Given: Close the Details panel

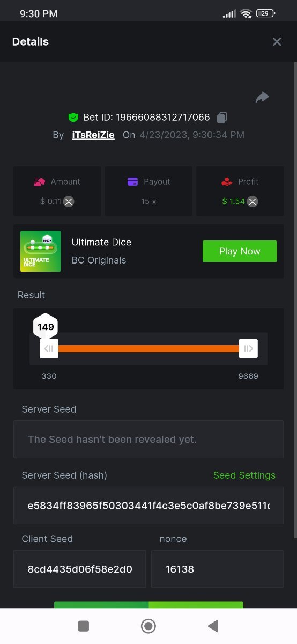Looking at the screenshot, I should click(x=277, y=42).
